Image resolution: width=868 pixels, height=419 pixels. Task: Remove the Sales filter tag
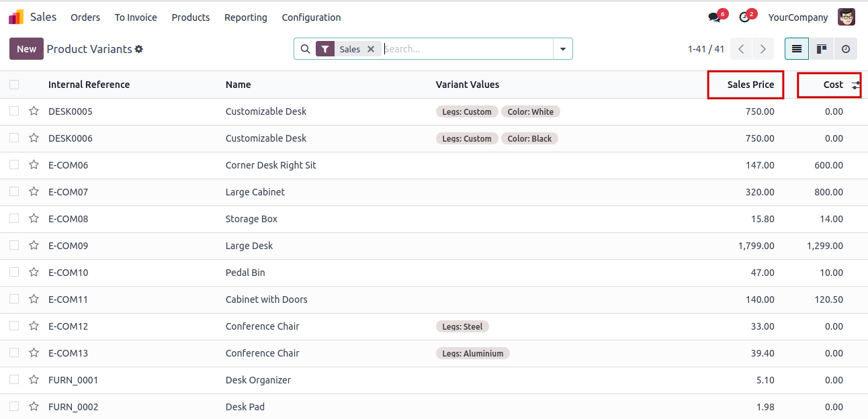tap(371, 49)
